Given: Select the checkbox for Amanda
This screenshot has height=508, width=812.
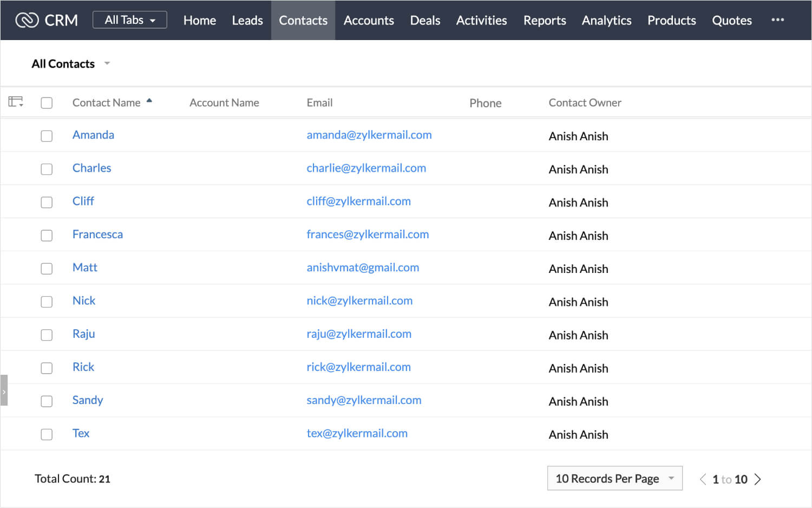Looking at the screenshot, I should click(x=47, y=136).
